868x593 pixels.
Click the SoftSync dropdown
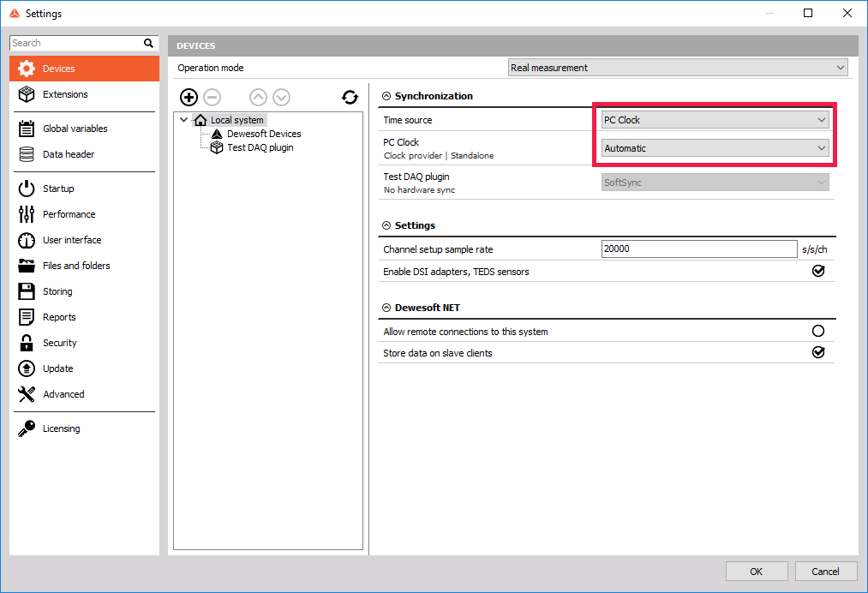click(x=715, y=183)
